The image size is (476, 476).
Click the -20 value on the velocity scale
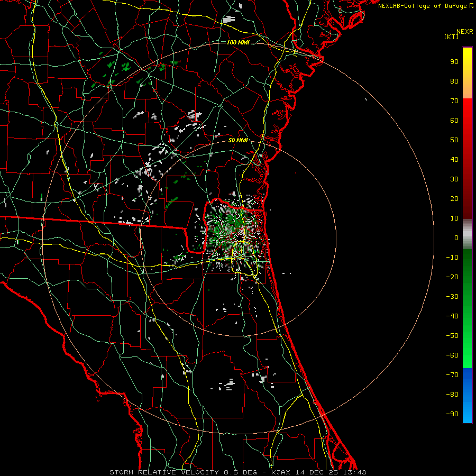click(x=452, y=277)
